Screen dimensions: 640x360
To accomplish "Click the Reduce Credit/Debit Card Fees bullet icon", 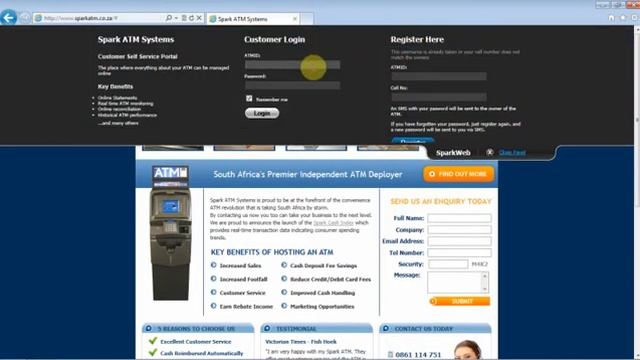I will [x=284, y=279].
